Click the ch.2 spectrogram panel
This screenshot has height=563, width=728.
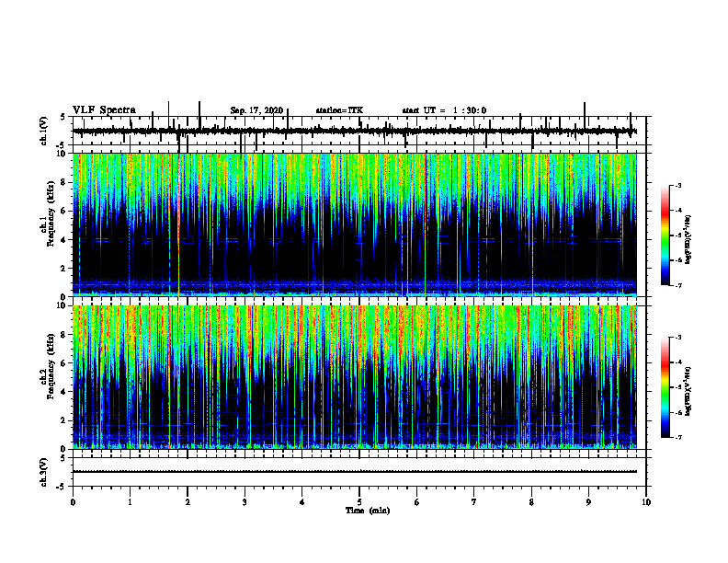point(354,377)
